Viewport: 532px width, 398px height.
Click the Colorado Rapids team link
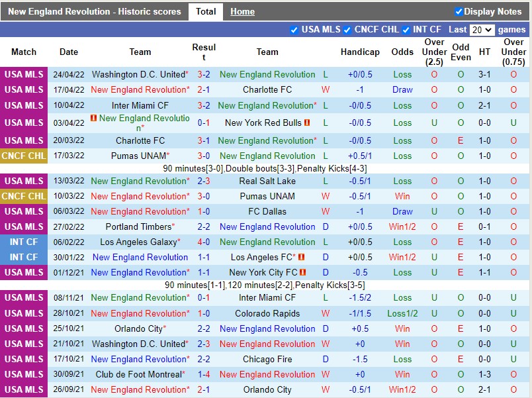pyautogui.click(x=267, y=313)
